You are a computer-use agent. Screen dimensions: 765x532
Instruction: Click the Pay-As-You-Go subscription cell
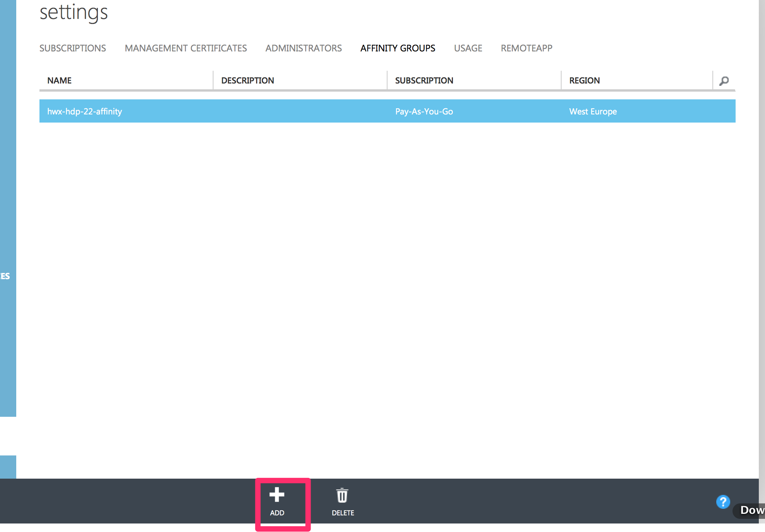[424, 111]
